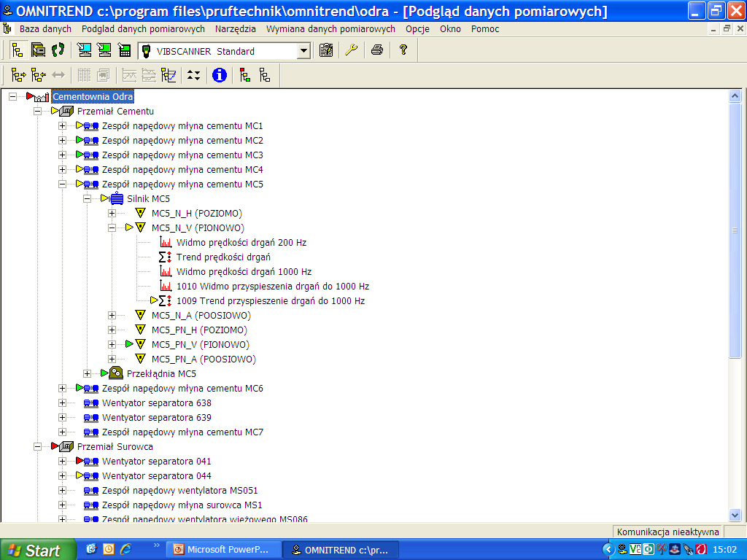The height and width of the screenshot is (560, 747).
Task: Expand the quick launch chevron in taskbar
Action: (156, 545)
